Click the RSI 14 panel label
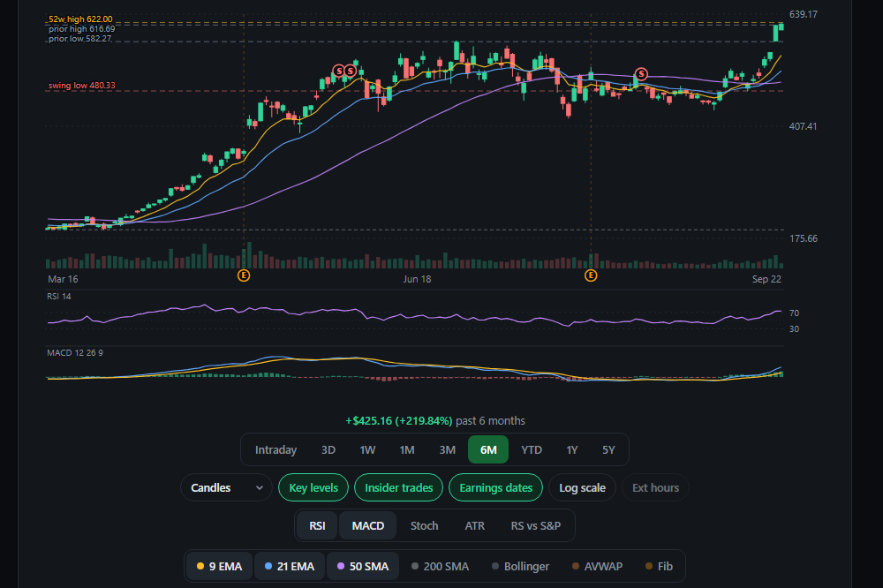This screenshot has height=588, width=883. pyautogui.click(x=59, y=297)
